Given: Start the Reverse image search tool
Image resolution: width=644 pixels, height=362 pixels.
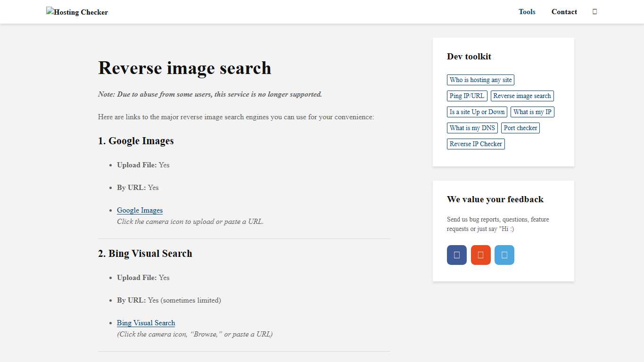Looking at the screenshot, I should [x=522, y=96].
